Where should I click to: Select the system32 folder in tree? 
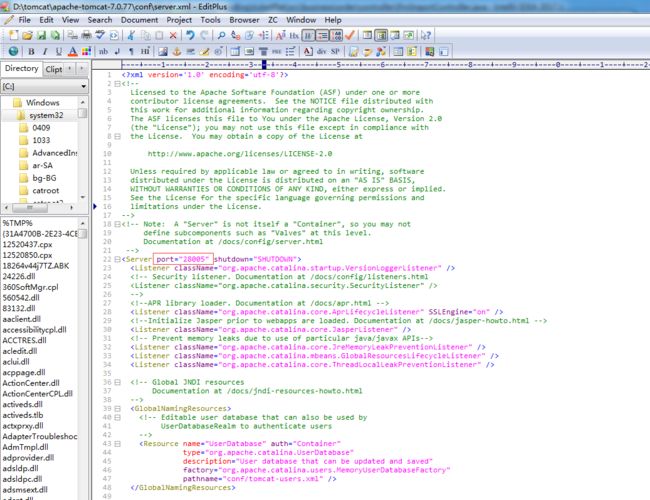[46, 115]
